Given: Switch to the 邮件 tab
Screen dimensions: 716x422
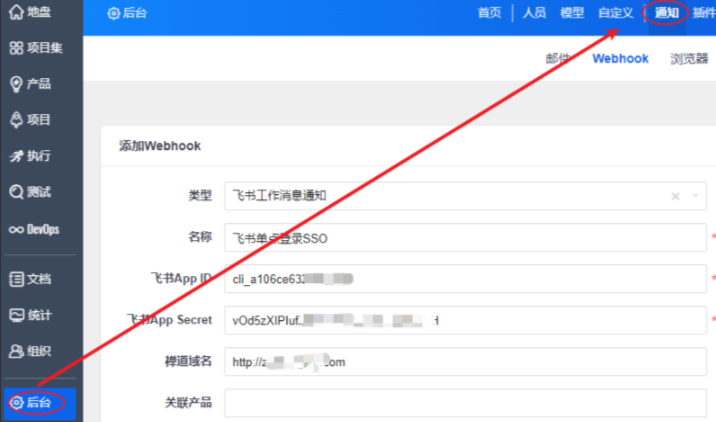Looking at the screenshot, I should (x=558, y=58).
